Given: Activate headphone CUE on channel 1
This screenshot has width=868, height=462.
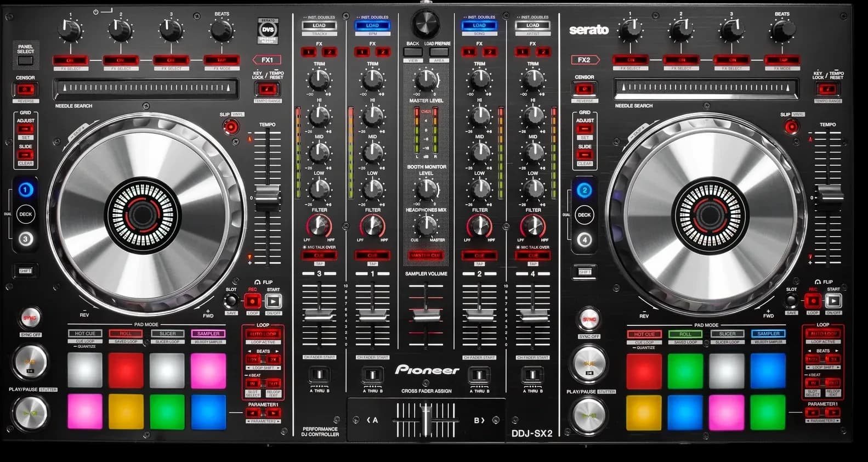Looking at the screenshot, I should (x=372, y=256).
